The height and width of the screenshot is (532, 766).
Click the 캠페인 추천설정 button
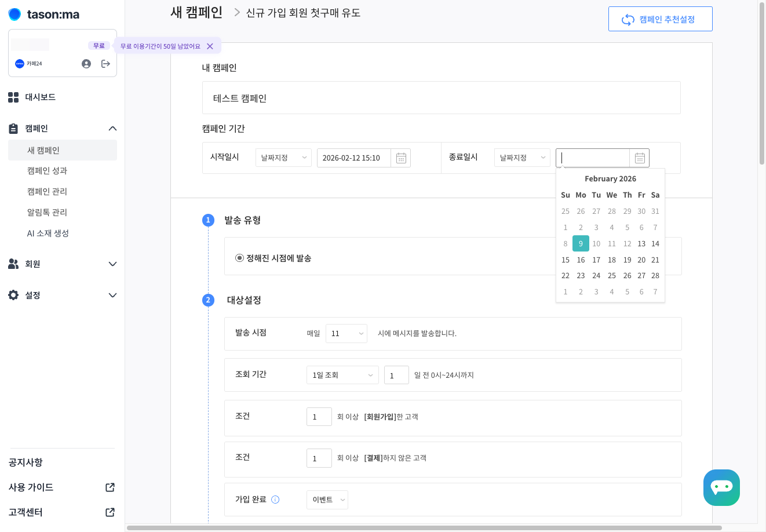[x=661, y=19]
